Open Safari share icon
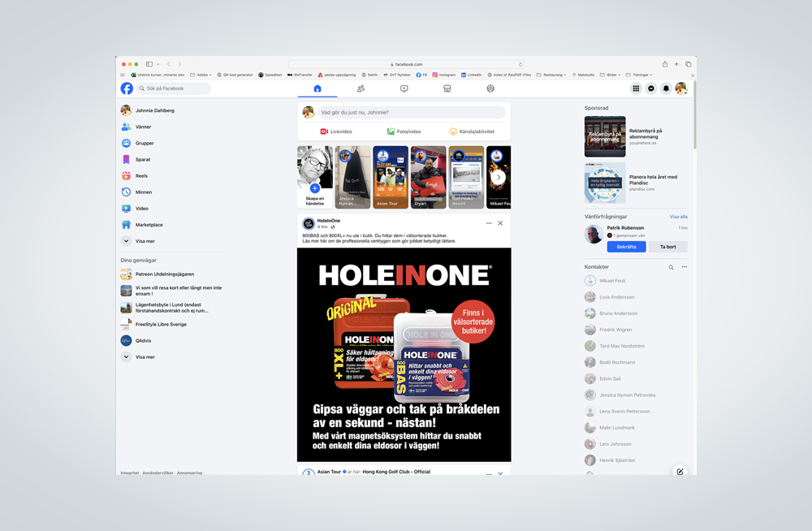The image size is (812, 531). (665, 64)
